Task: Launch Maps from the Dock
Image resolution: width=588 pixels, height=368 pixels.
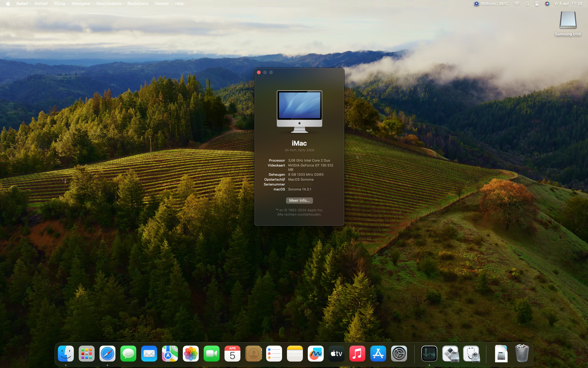Action: click(x=170, y=354)
